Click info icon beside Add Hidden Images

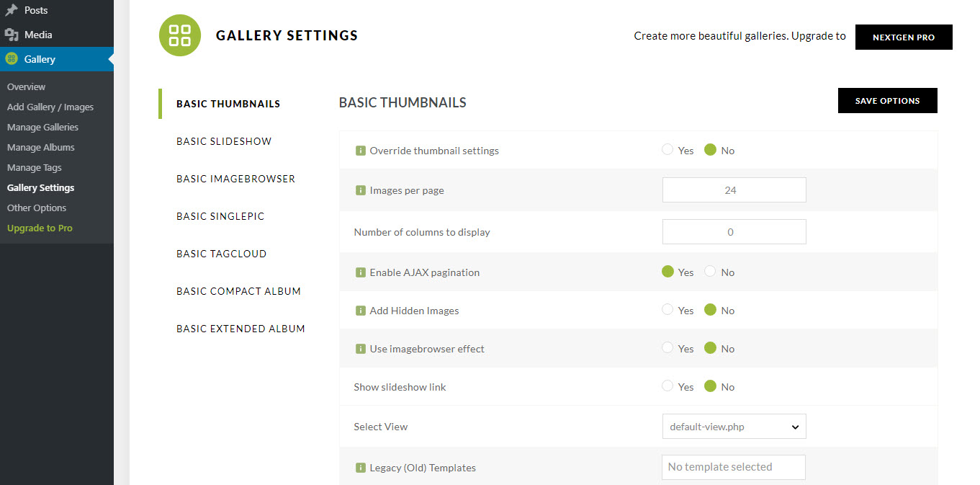(x=360, y=311)
